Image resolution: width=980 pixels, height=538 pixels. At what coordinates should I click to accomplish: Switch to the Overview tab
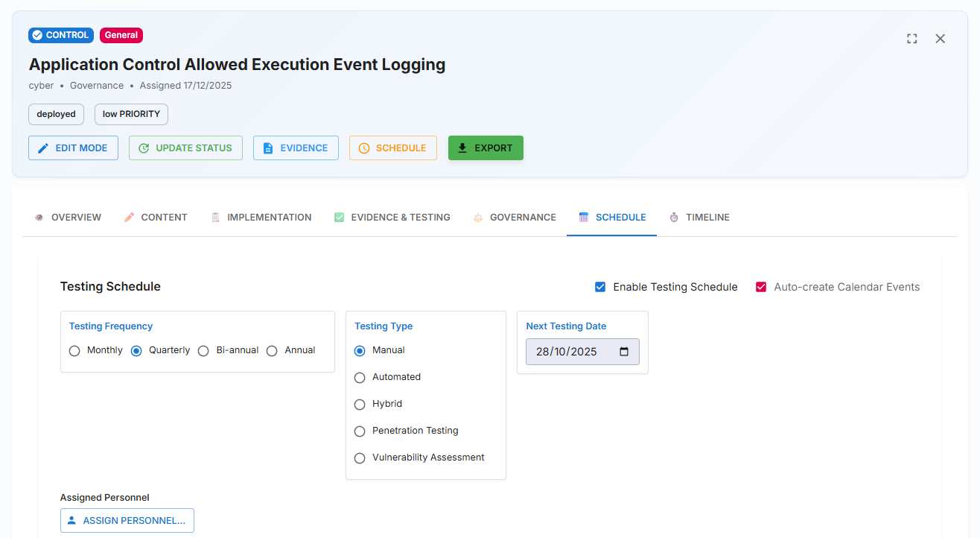pos(68,218)
